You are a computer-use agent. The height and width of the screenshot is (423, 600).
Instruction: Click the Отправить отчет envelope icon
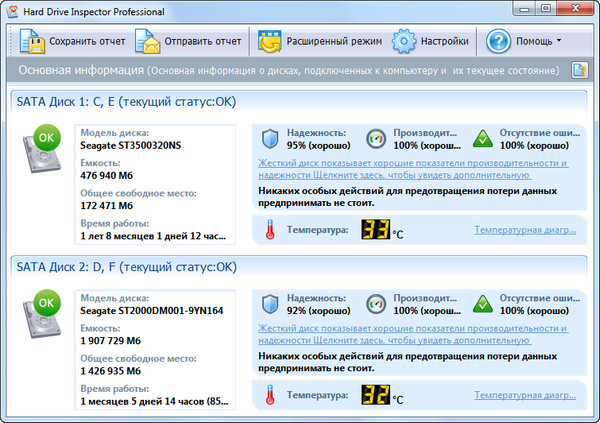click(147, 42)
